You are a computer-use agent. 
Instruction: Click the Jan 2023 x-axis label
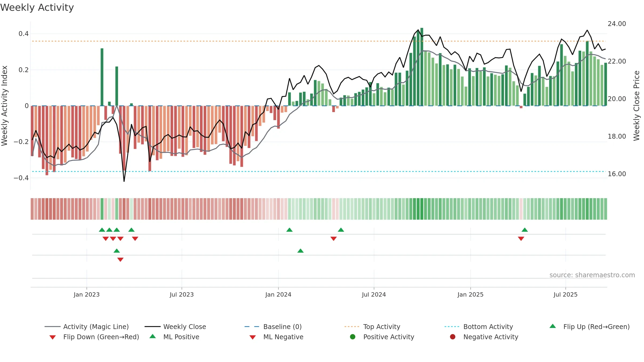87,294
